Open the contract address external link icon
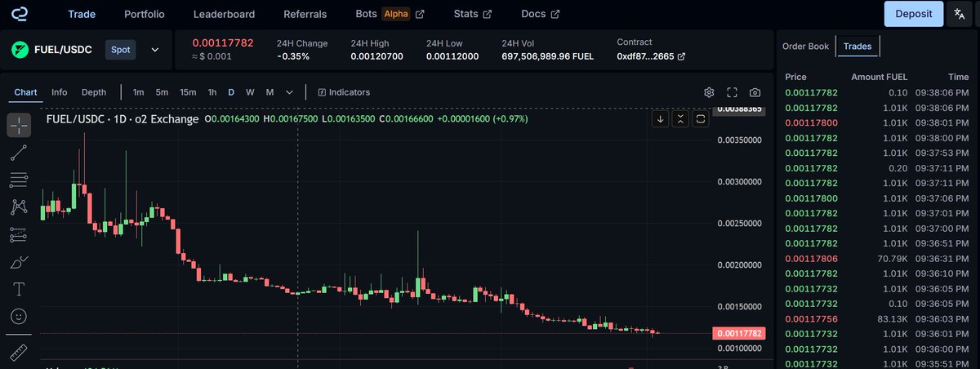 (681, 56)
